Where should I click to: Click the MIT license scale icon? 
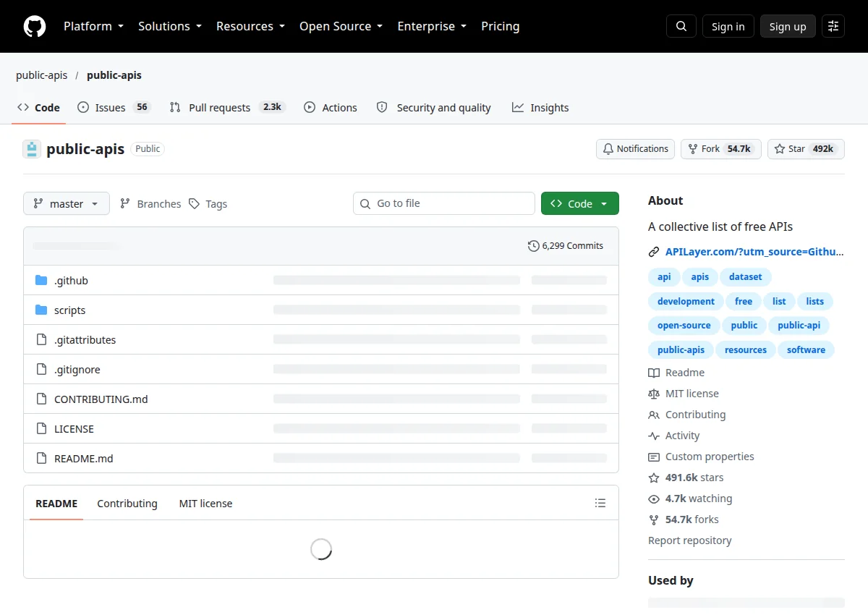pos(654,394)
